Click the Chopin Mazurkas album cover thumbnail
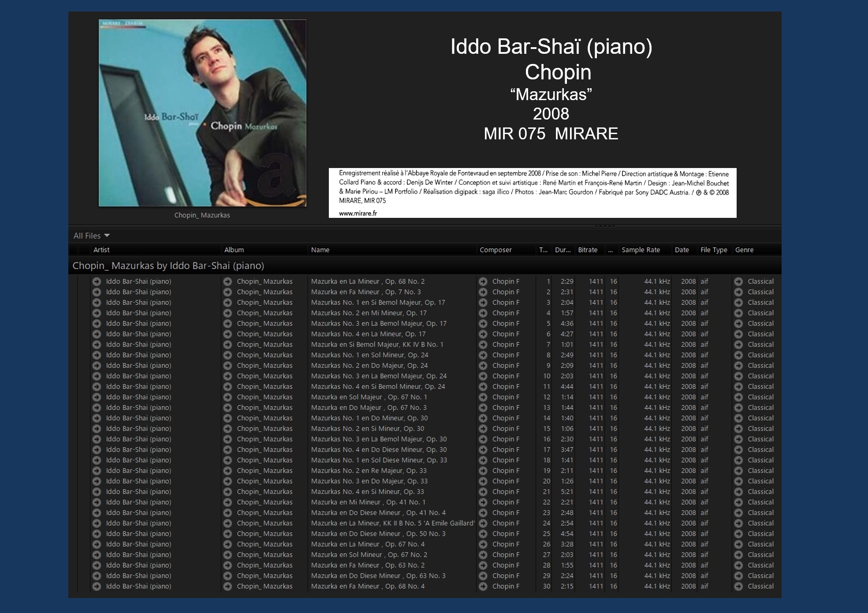This screenshot has height=613, width=868. (x=202, y=113)
